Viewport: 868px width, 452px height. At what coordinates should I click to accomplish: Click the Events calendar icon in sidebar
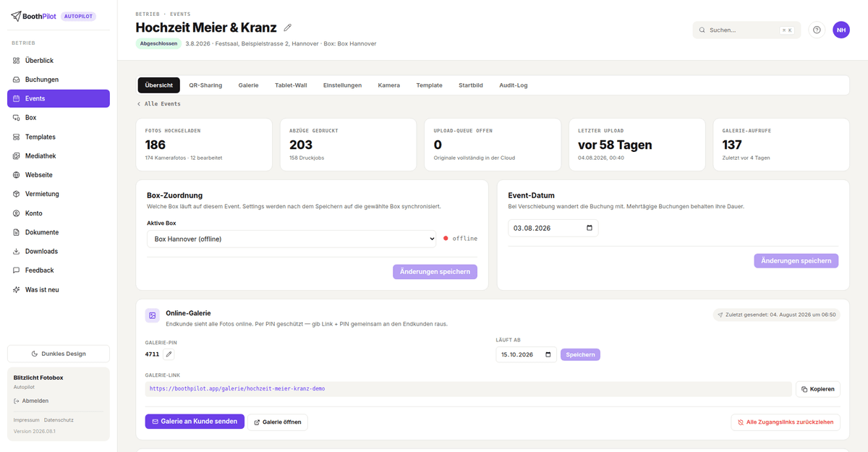coord(17,98)
